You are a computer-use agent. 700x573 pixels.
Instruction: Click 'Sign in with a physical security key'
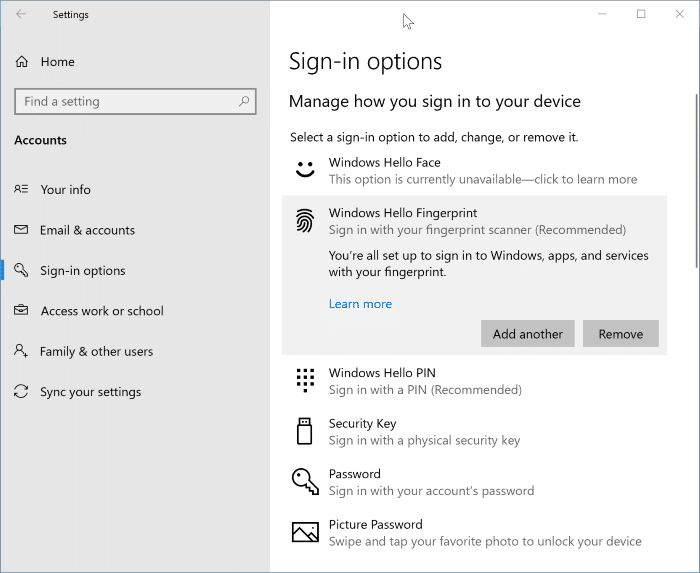tap(425, 440)
